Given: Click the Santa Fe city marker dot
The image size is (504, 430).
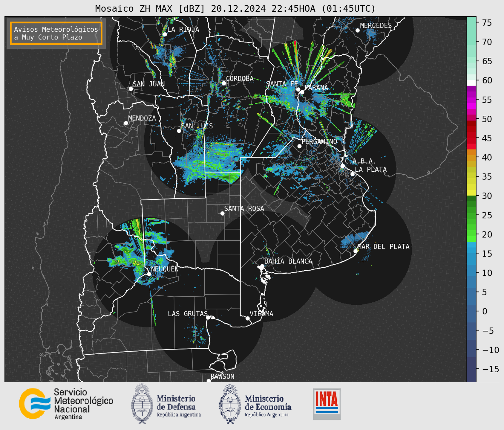Looking at the screenshot, I should [298, 89].
